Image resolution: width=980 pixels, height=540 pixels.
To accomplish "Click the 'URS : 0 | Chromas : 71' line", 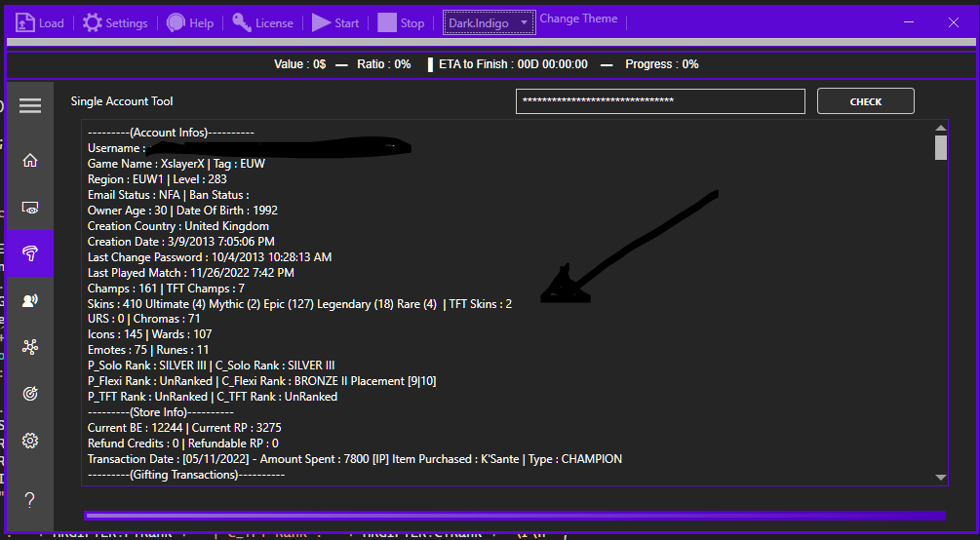I will coord(143,319).
